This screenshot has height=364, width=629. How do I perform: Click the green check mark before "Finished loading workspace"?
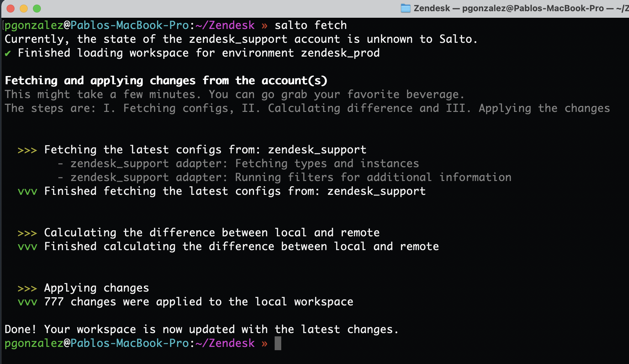click(x=8, y=53)
